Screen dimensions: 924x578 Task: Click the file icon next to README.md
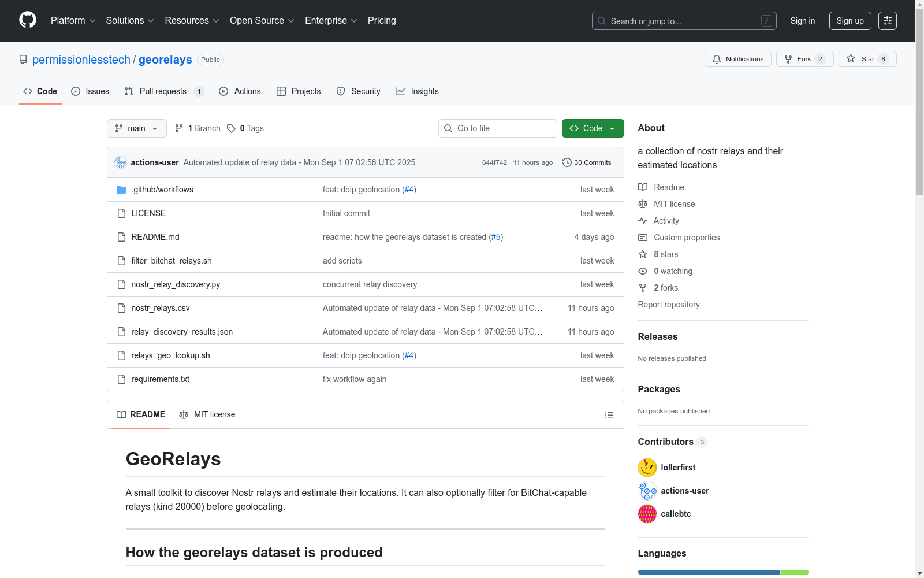pyautogui.click(x=121, y=237)
